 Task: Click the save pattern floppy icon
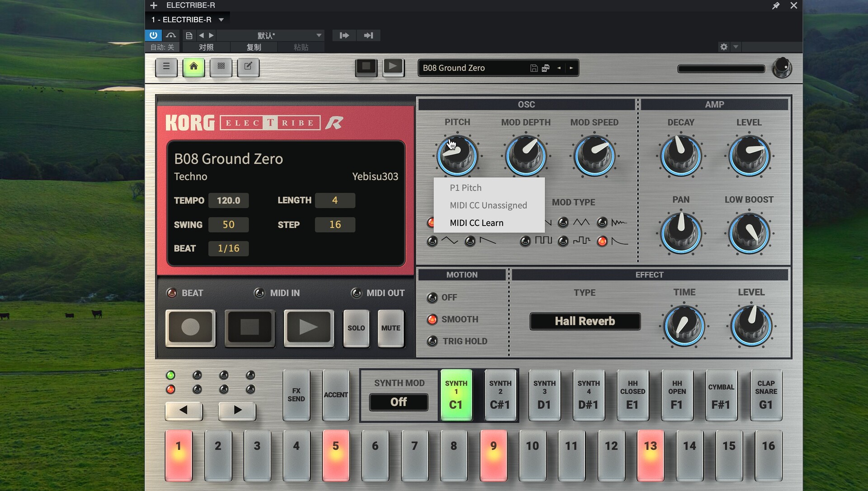(x=534, y=68)
